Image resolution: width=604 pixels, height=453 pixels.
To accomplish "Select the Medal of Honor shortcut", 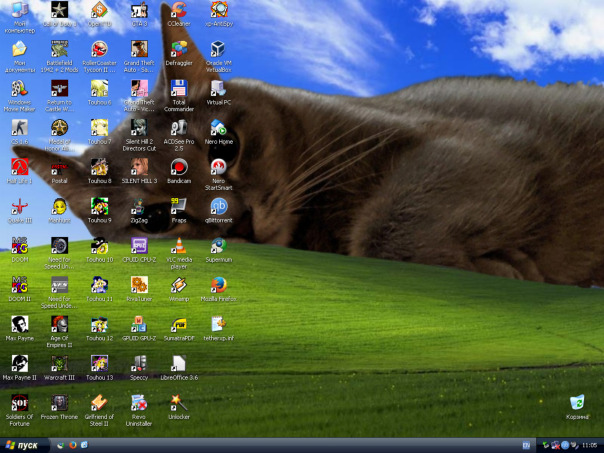I will pos(59,128).
